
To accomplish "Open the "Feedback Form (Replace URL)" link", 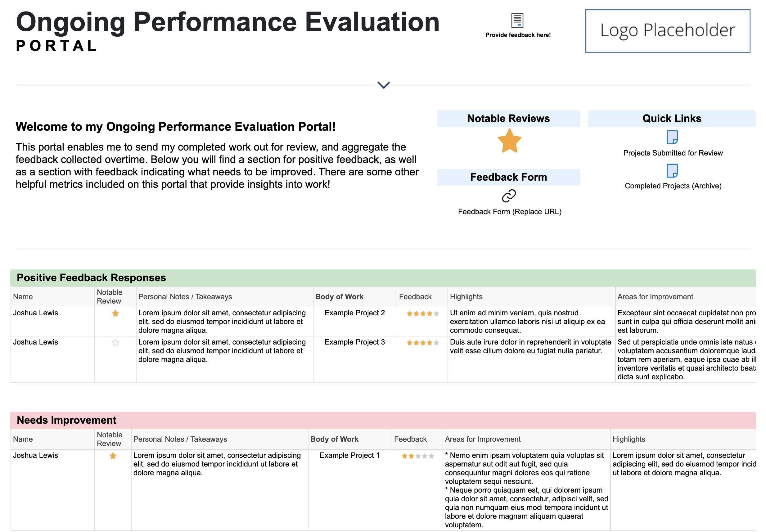I will 509,211.
